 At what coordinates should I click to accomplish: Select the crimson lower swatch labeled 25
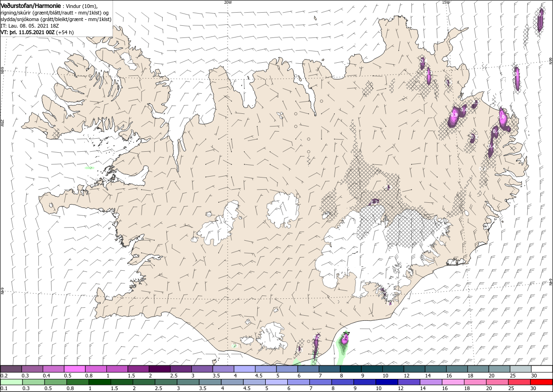519,382
